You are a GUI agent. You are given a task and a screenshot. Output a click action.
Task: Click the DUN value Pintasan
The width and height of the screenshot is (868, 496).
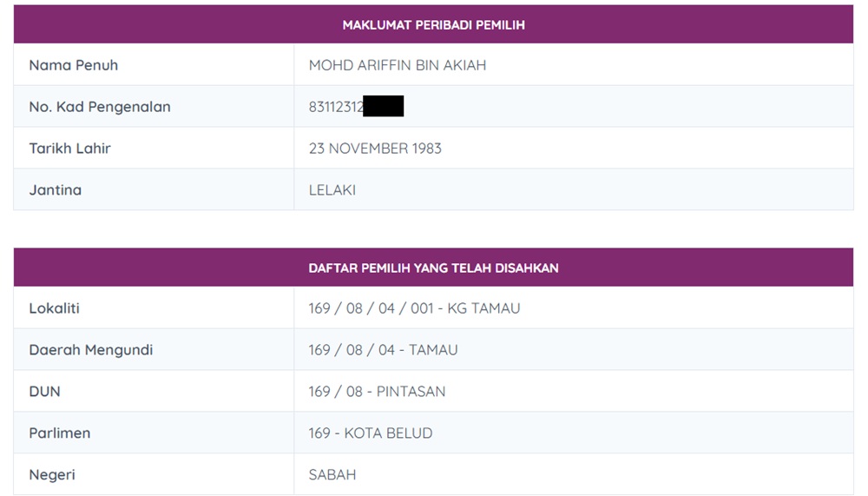pyautogui.click(x=377, y=392)
